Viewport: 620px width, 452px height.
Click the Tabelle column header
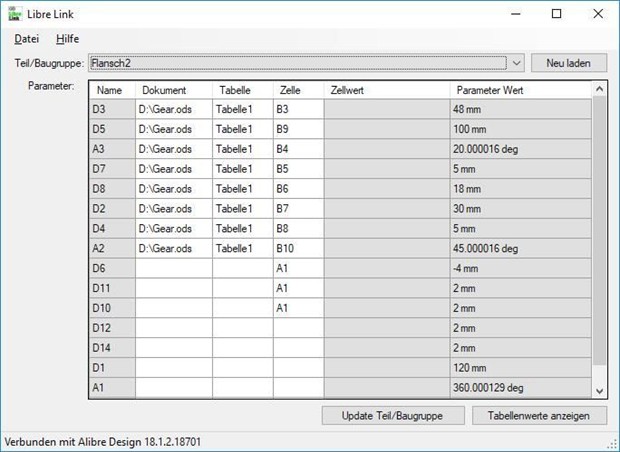242,90
